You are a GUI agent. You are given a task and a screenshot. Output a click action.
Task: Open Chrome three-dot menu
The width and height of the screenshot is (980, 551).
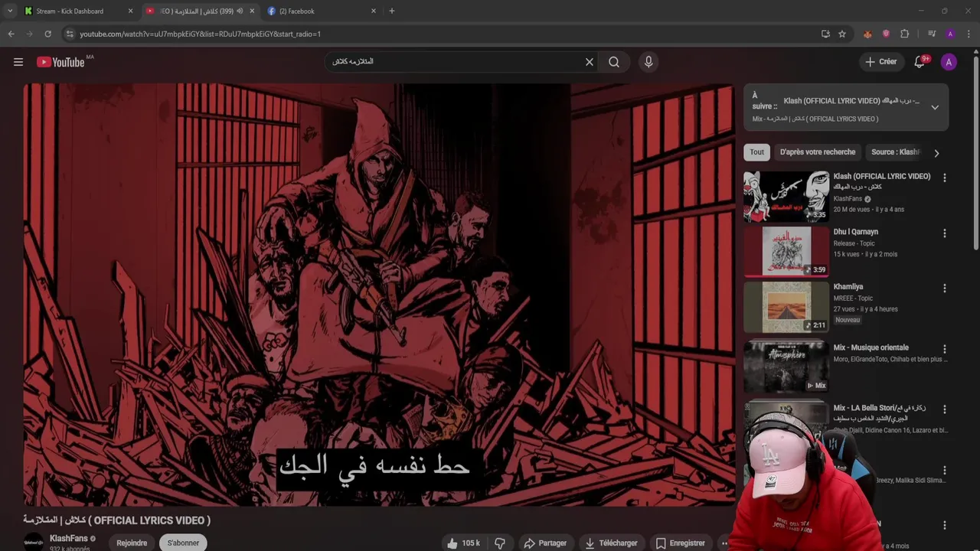pyautogui.click(x=969, y=34)
